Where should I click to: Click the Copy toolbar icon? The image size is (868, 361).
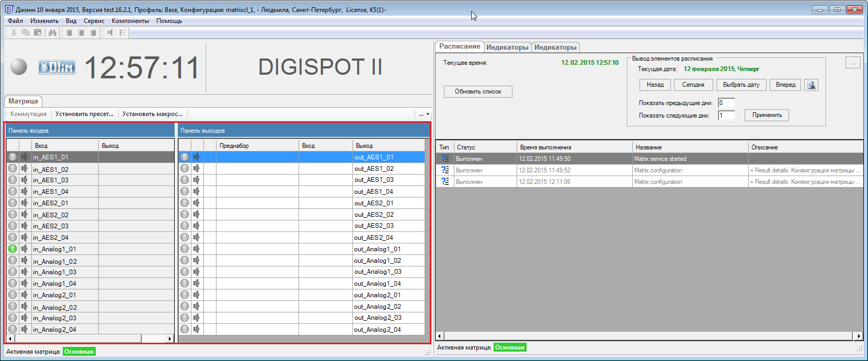coord(26,32)
